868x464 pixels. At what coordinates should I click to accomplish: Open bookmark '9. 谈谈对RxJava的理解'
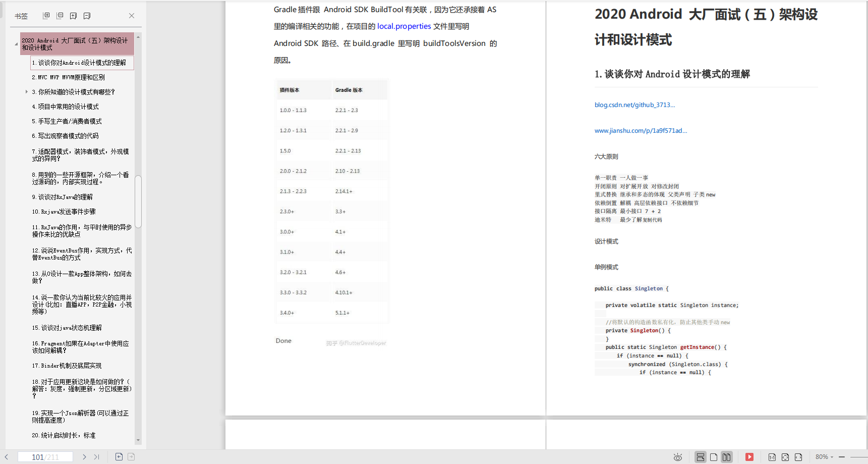(63, 197)
